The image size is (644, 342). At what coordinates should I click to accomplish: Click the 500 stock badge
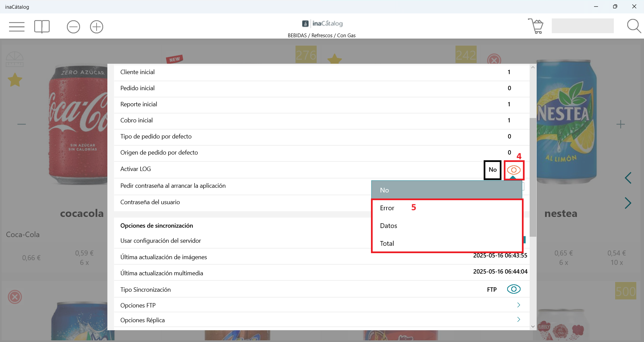(x=626, y=291)
